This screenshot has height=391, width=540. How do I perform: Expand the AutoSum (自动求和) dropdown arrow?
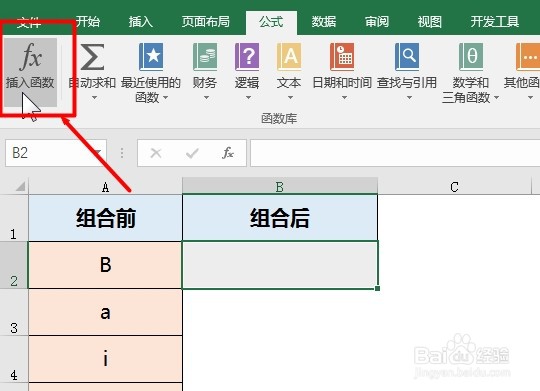tap(94, 98)
